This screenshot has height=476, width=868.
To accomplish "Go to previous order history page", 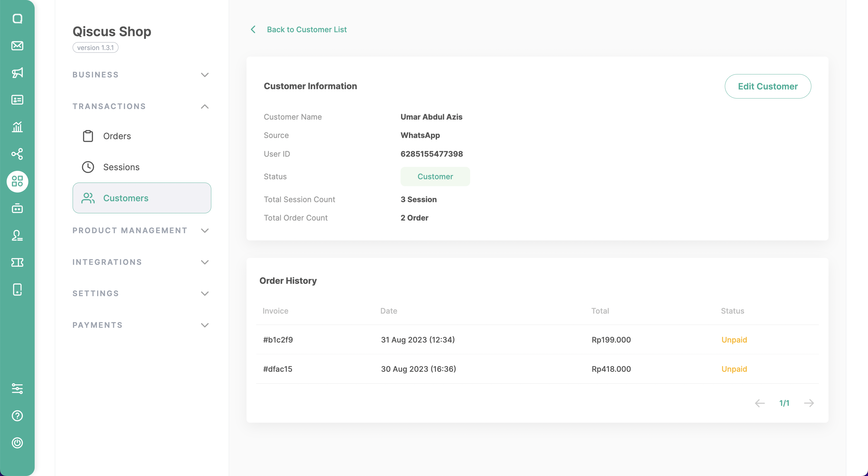I will pyautogui.click(x=759, y=403).
